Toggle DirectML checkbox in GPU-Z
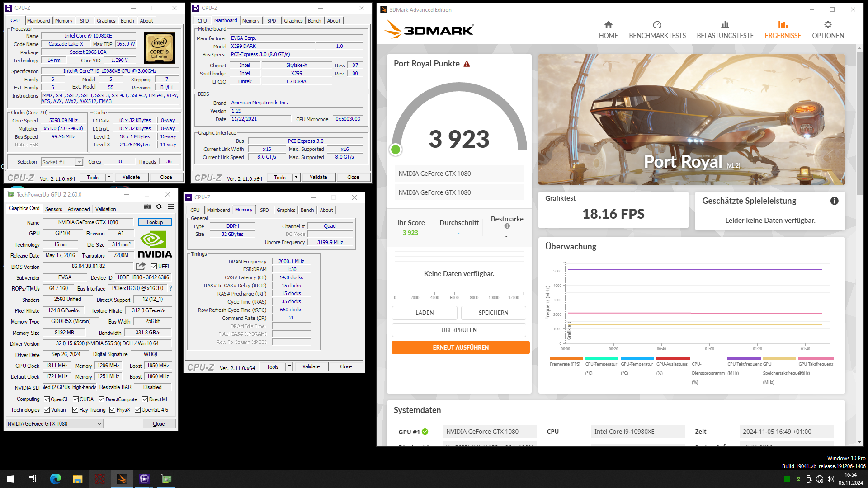 145,399
